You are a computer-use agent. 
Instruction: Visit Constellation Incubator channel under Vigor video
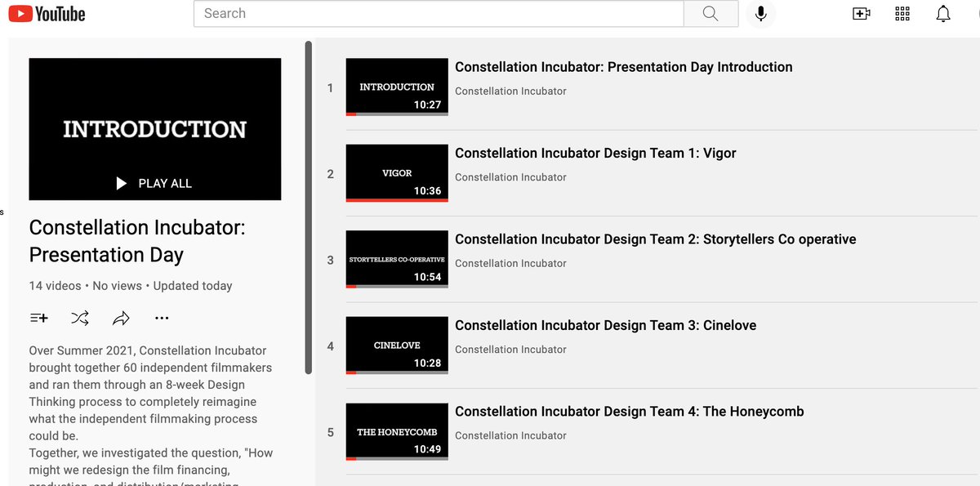[x=510, y=177]
